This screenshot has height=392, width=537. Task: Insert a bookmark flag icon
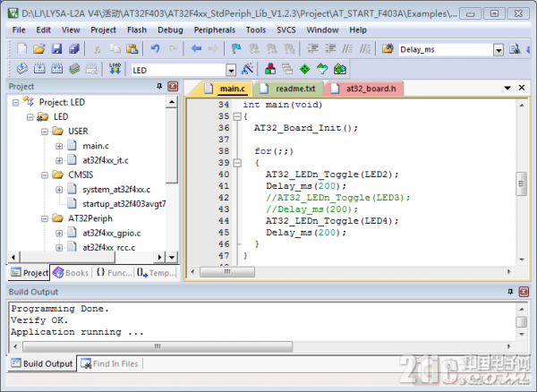pos(236,49)
